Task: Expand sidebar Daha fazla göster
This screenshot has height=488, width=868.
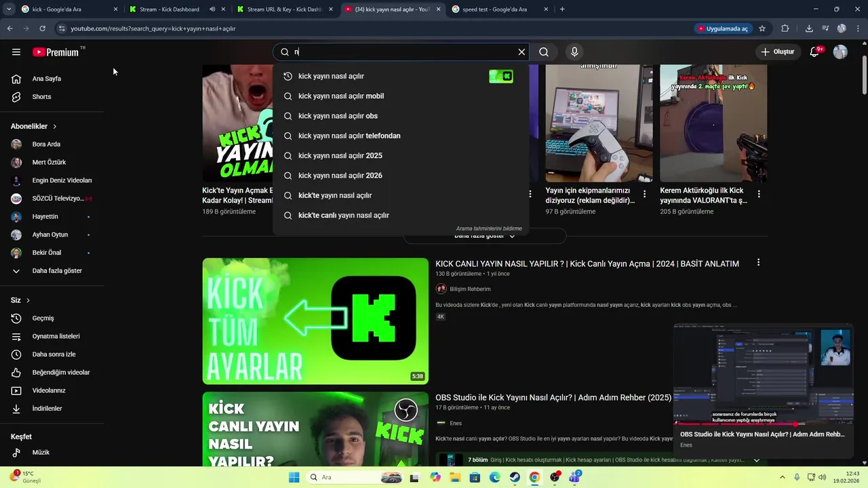Action: point(52,271)
